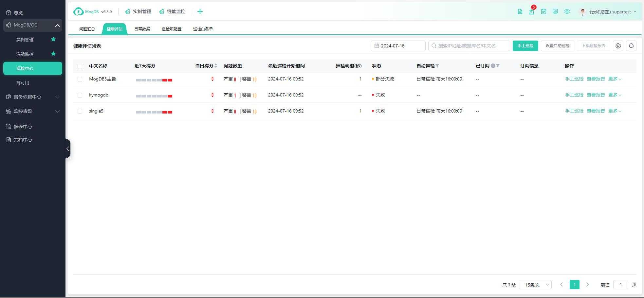Image resolution: width=644 pixels, height=298 pixels.
Task: View report (查看报告) for kymogdb
Action: 596,95
